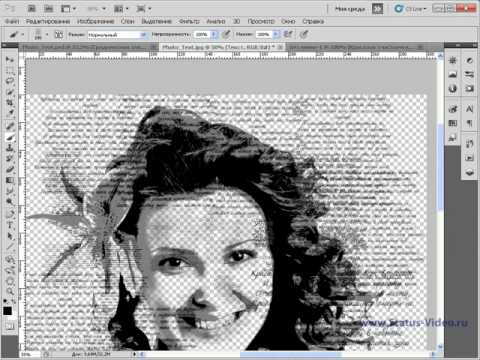Launch Bridge from the application bar

pyautogui.click(x=32, y=9)
